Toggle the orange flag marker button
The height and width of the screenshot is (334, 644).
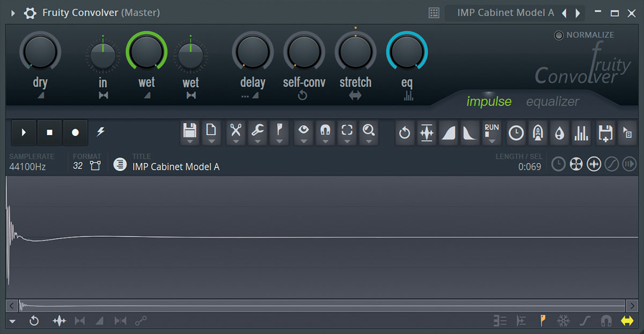click(x=543, y=321)
